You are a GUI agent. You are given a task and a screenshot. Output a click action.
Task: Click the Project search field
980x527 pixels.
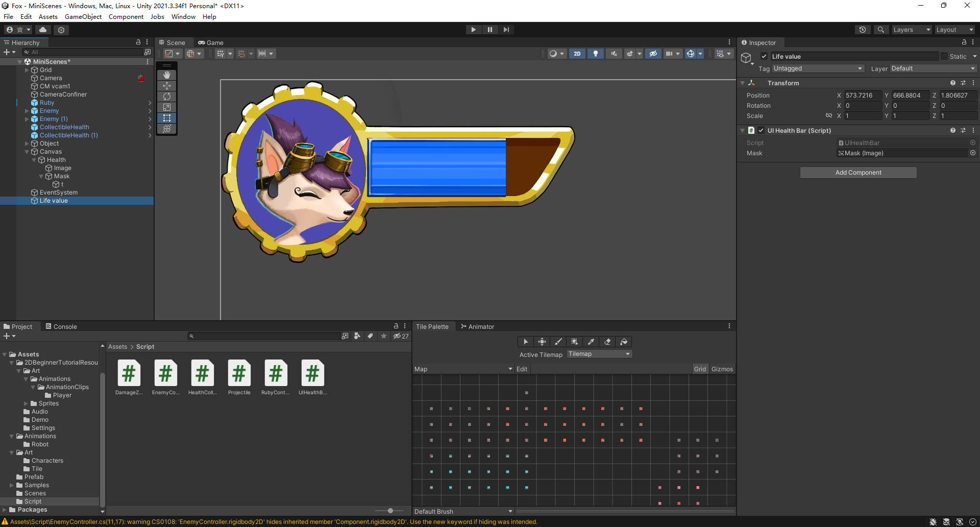click(264, 336)
